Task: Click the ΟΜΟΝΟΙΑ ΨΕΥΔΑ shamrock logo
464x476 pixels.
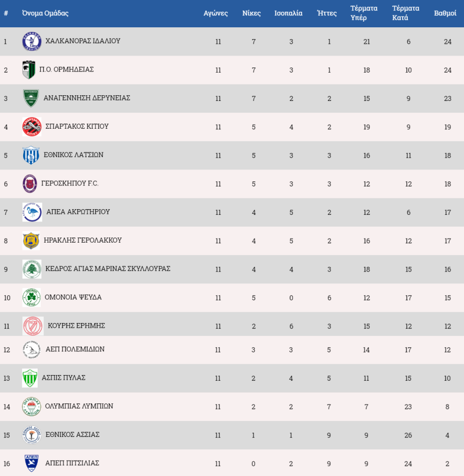Action: coord(31,298)
